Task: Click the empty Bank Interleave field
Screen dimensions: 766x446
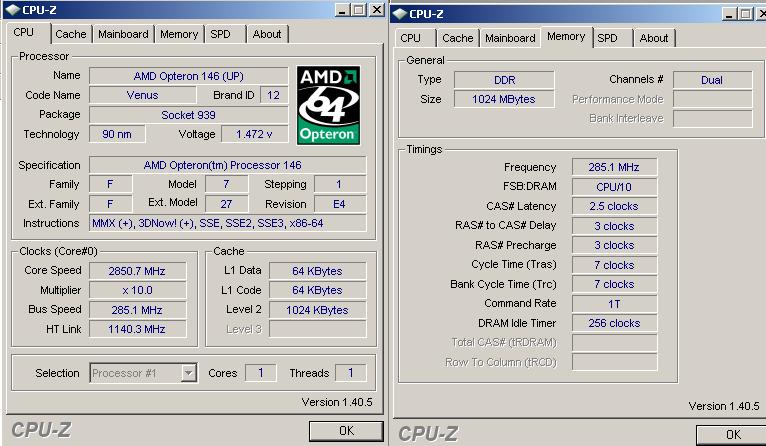Action: pyautogui.click(x=712, y=119)
